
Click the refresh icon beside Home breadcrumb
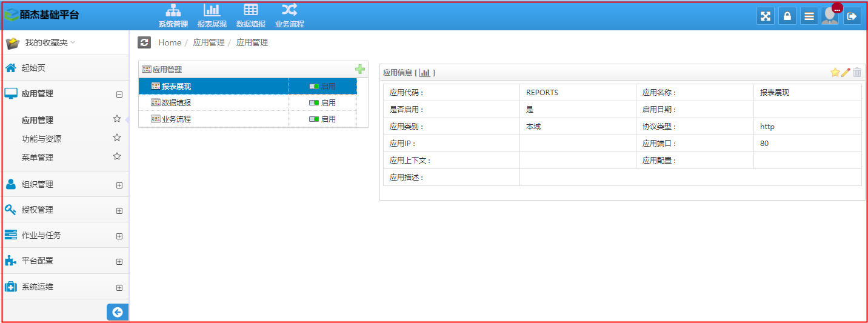point(144,42)
